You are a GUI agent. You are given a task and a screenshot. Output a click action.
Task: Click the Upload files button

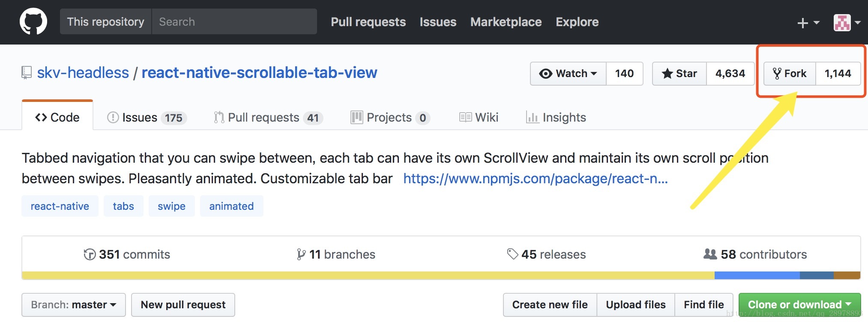636,305
